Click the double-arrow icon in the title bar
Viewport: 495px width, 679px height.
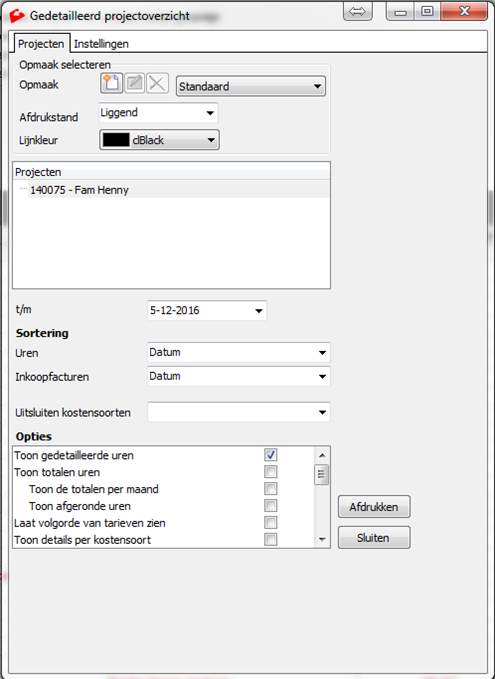coord(357,11)
